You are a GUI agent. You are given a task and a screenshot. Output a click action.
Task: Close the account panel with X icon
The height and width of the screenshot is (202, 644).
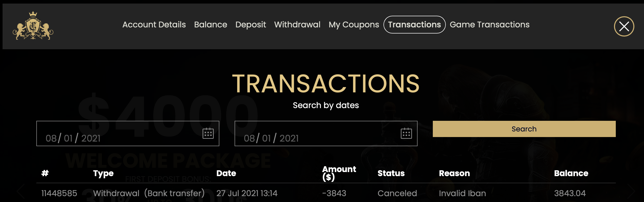tap(624, 26)
